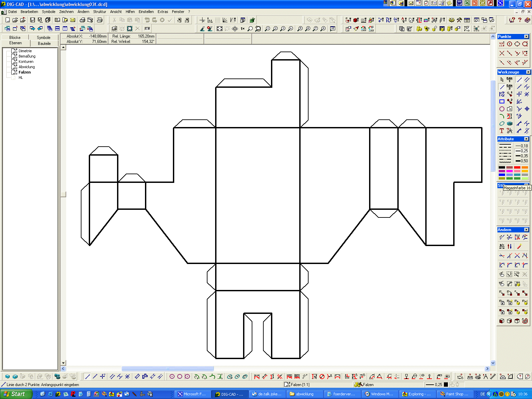Viewport: 532px width, 399px height.
Task: Select the line tool in Werkzeuge
Action: point(502,87)
